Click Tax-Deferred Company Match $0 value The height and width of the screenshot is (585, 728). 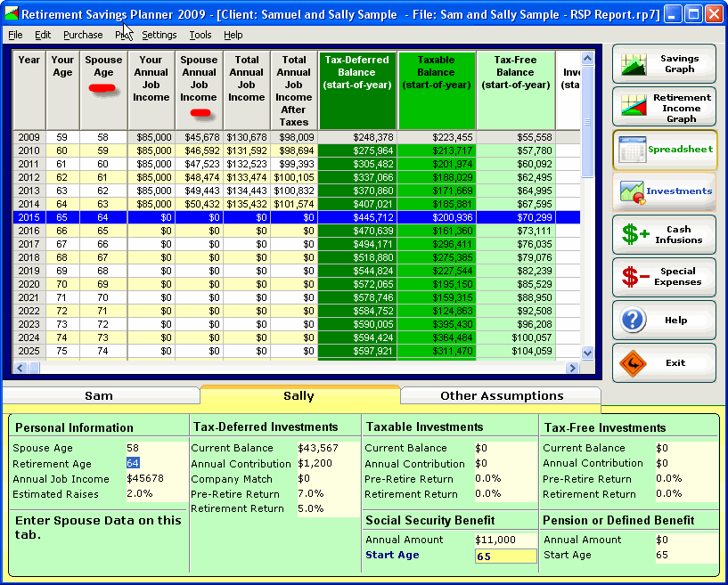(304, 478)
